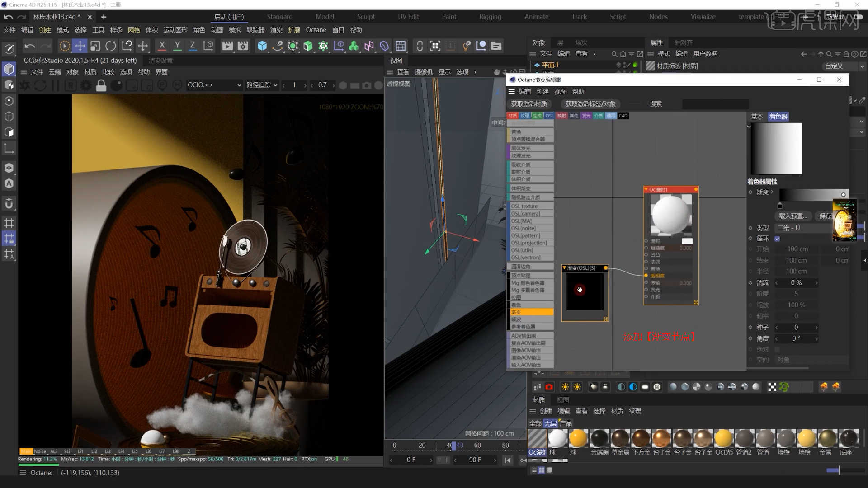Filter materials by 全部 layer
The image size is (868, 488).
pyautogui.click(x=535, y=423)
